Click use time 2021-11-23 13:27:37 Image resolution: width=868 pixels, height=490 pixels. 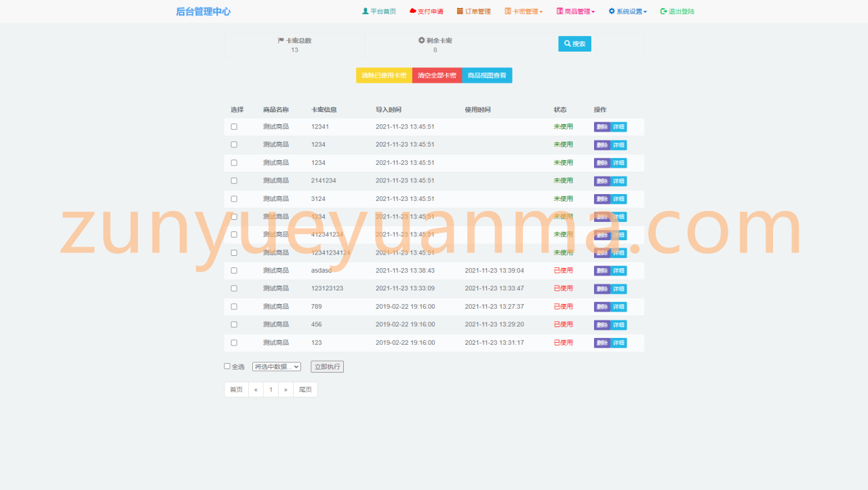click(494, 306)
